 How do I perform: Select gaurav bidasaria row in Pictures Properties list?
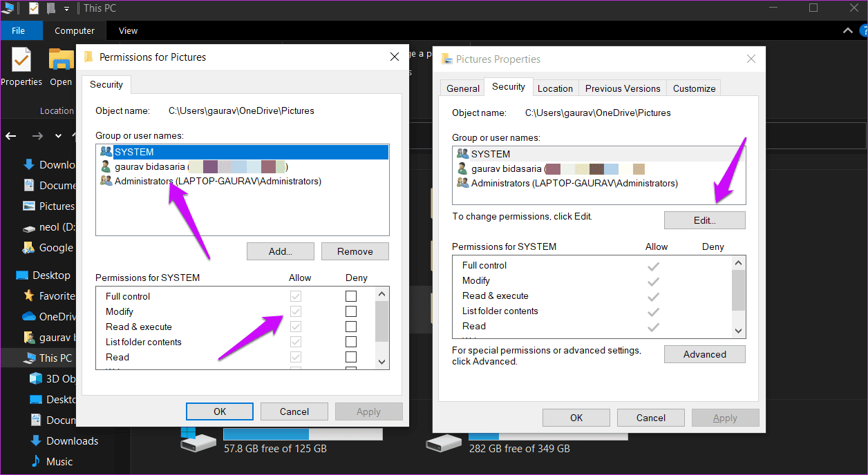coord(598,168)
